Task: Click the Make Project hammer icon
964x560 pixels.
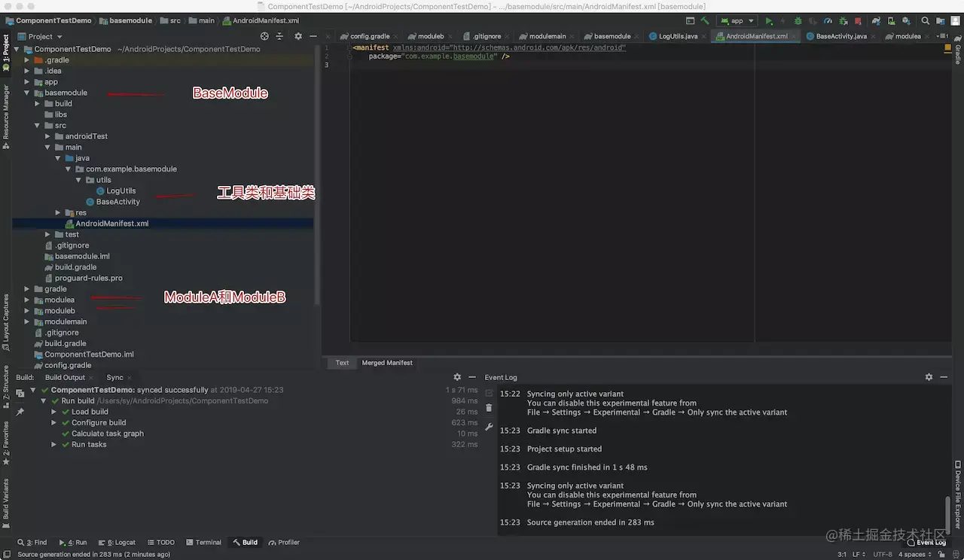Action: point(705,21)
